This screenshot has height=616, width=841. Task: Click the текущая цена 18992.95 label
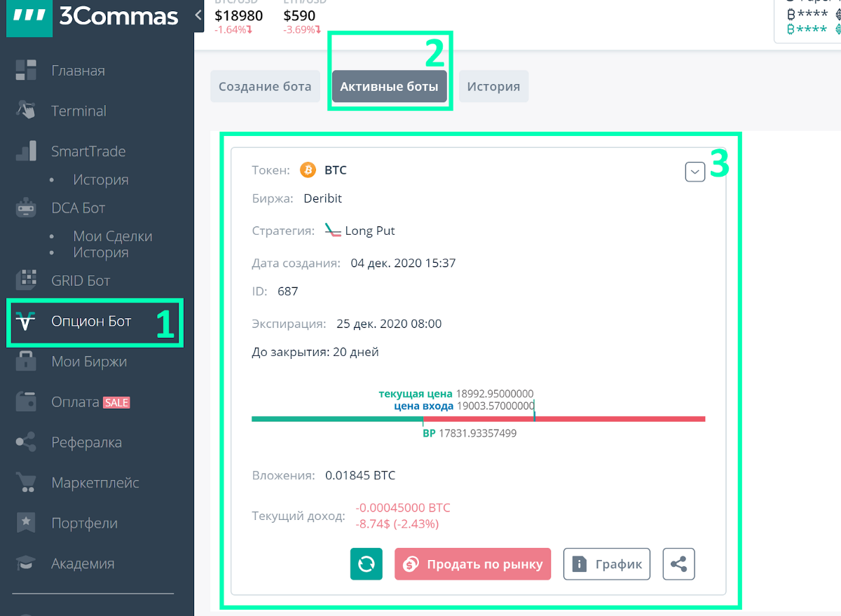456,394
